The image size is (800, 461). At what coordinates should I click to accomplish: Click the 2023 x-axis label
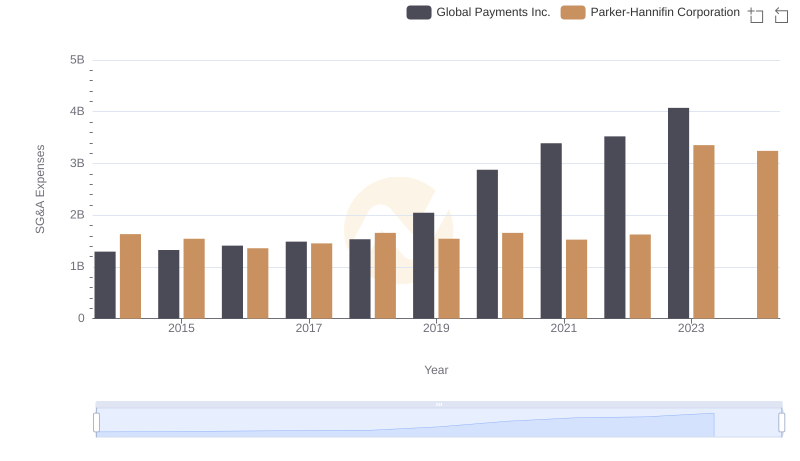[691, 328]
